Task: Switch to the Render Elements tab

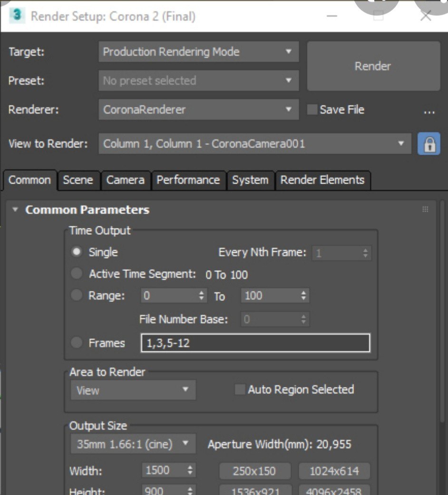Action: point(322,180)
